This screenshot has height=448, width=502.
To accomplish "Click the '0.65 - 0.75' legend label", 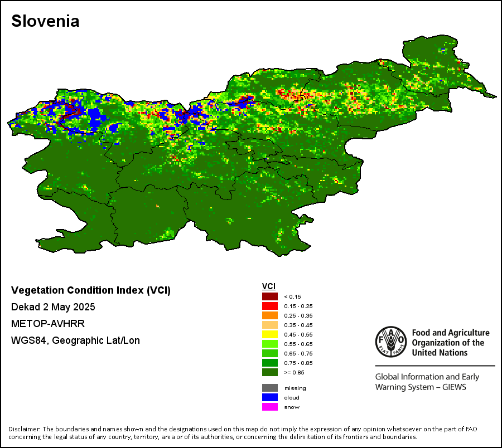I will [298, 353].
